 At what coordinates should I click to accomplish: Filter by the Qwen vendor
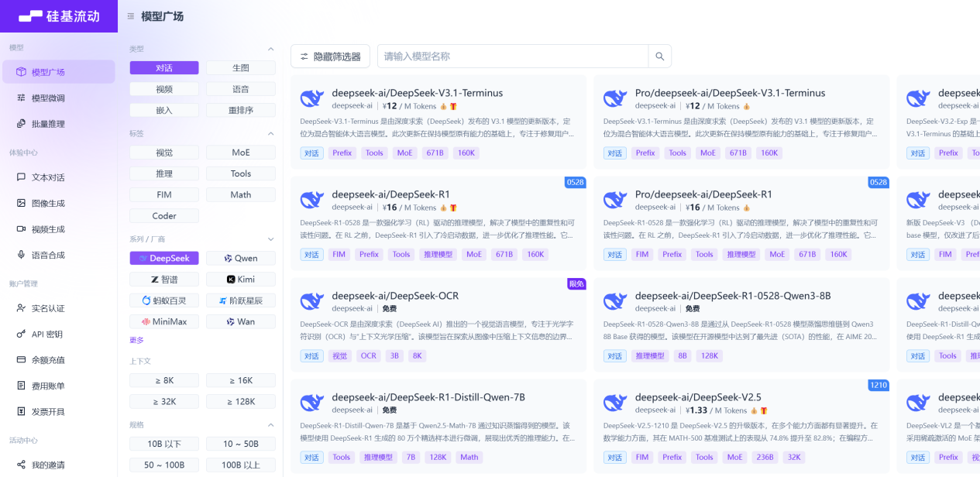coord(241,258)
